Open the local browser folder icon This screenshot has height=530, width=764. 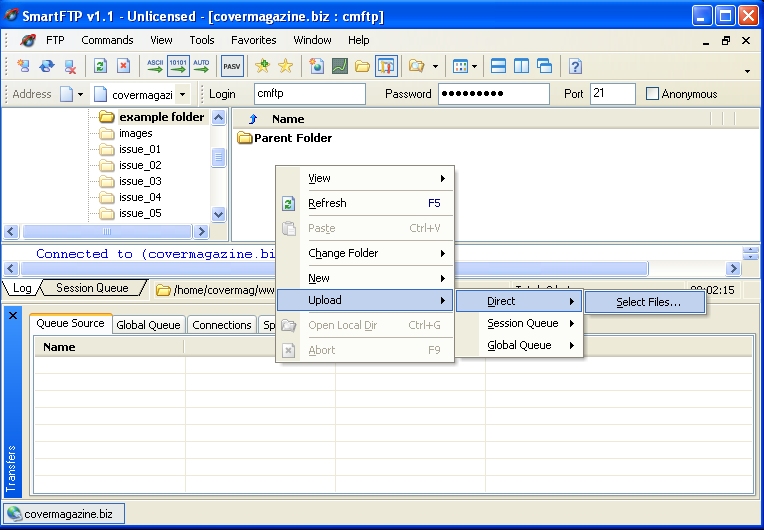362,66
